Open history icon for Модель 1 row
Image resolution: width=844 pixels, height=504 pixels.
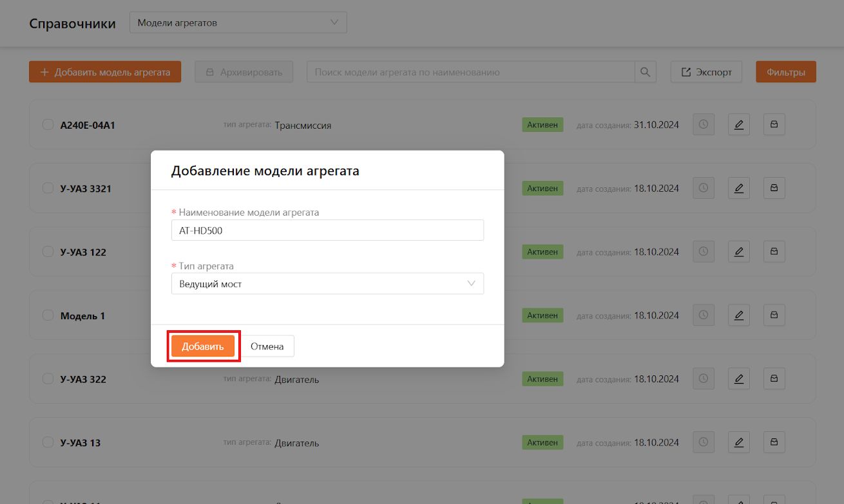click(704, 315)
